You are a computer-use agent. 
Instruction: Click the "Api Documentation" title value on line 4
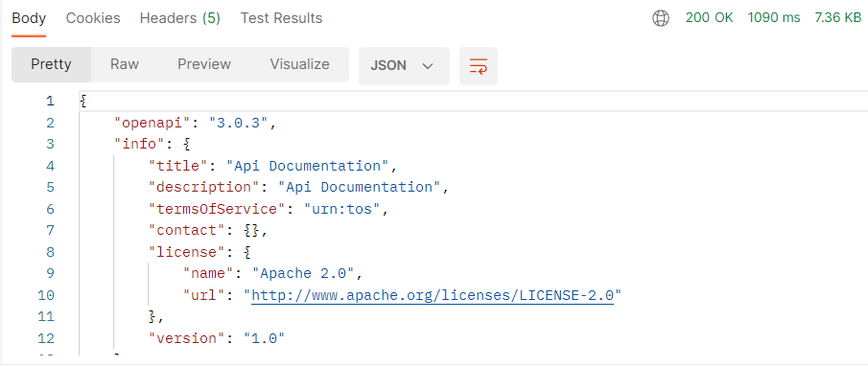pos(308,166)
